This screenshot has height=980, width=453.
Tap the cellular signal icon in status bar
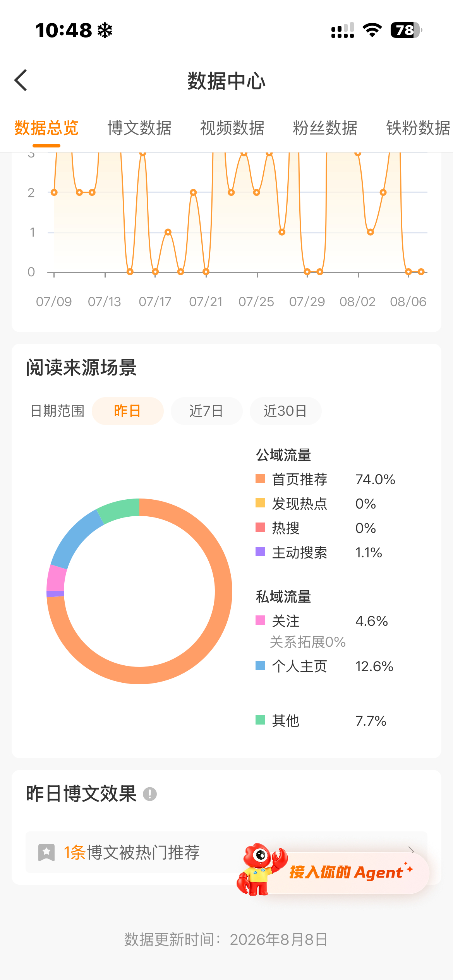tap(343, 30)
